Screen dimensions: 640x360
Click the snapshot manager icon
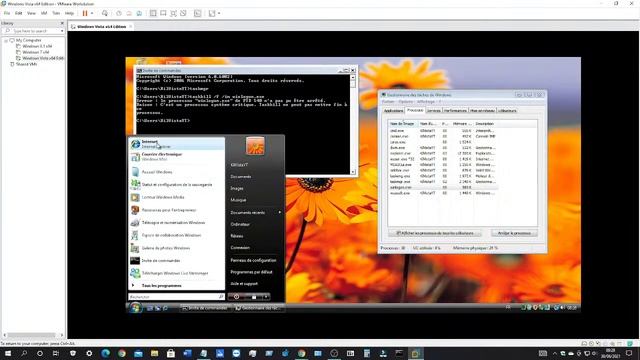139,13
